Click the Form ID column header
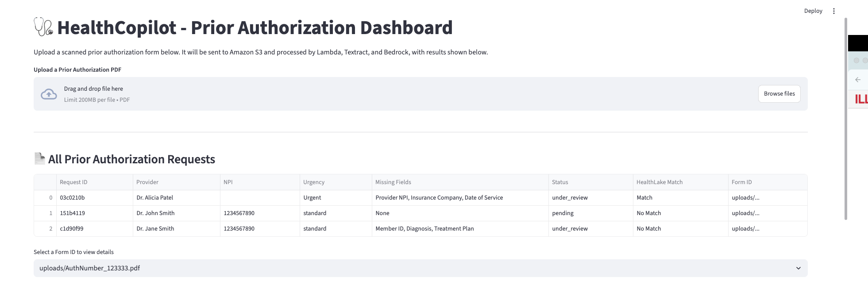This screenshot has width=868, height=289. [x=768, y=182]
